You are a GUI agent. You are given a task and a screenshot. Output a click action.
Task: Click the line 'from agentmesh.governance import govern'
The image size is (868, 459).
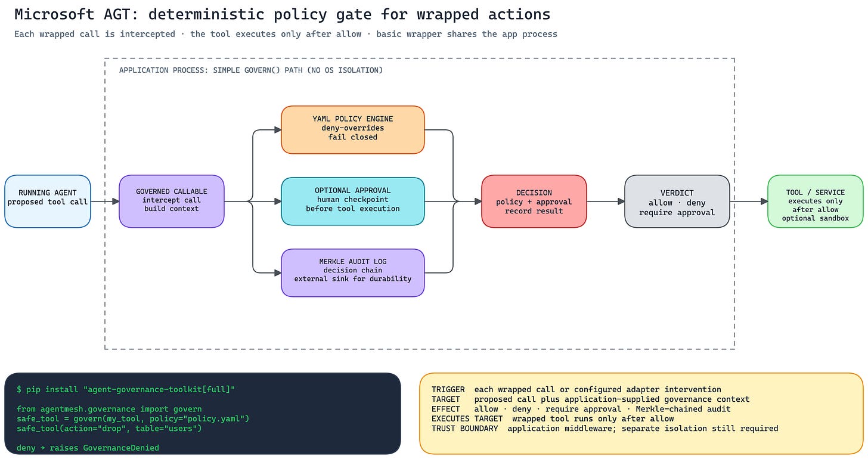click(x=109, y=409)
